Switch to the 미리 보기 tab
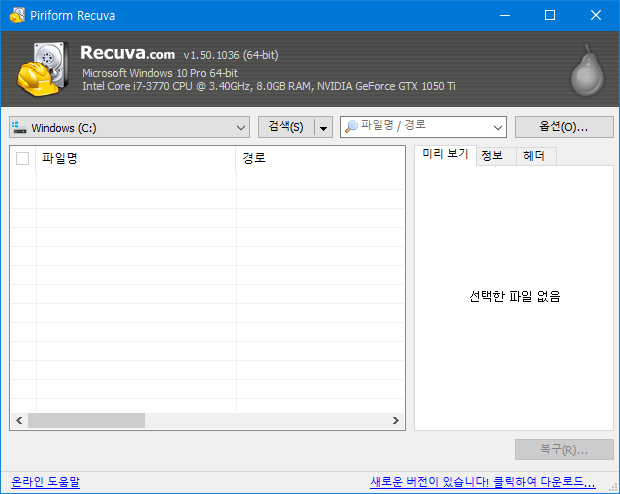Screen dimensions: 620x494 (445, 154)
